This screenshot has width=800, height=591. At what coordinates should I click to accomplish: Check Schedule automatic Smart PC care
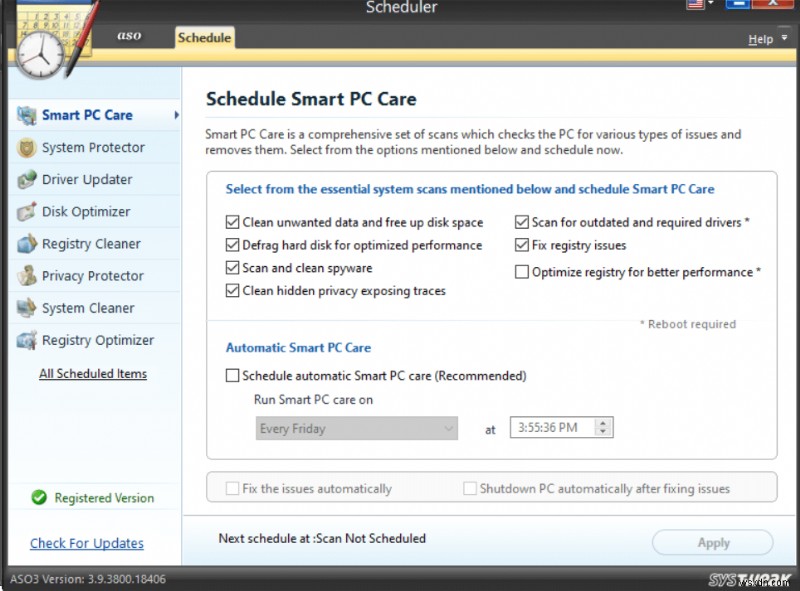pos(233,376)
